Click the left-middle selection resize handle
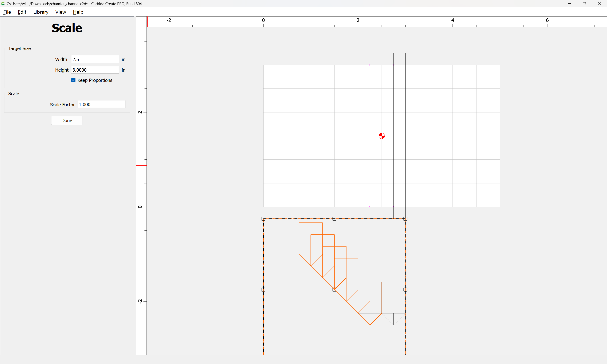 coord(263,289)
